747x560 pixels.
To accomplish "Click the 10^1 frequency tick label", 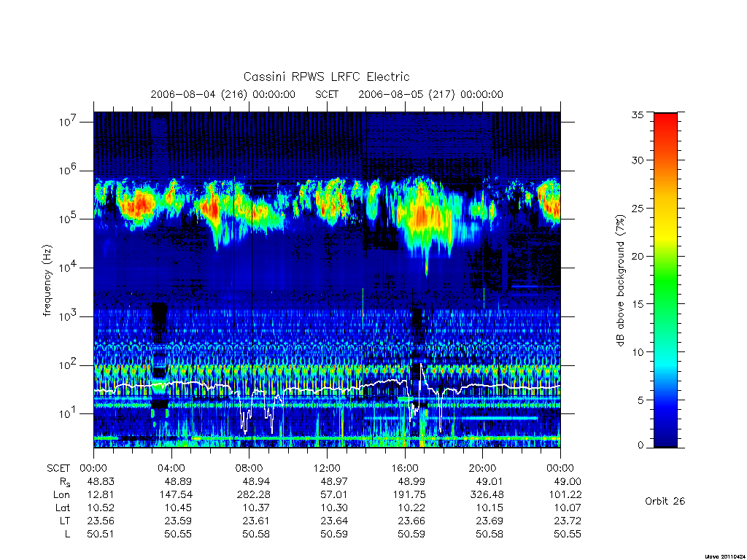I will pos(67,413).
